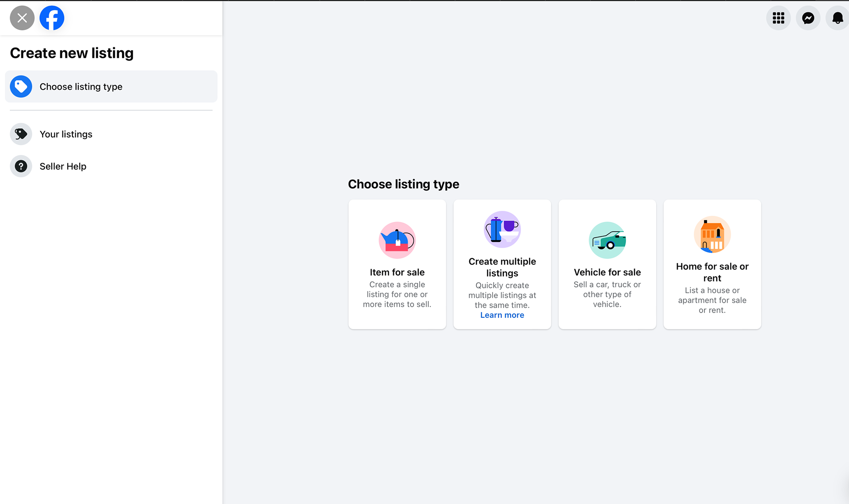Click the Facebook logo icon

(52, 18)
